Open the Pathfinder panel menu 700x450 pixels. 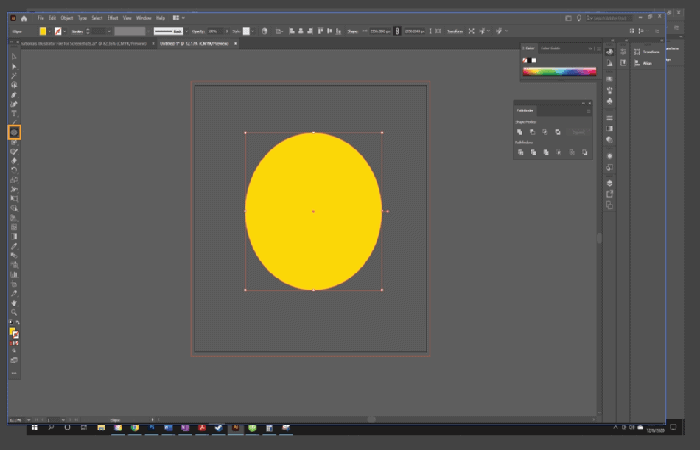588,111
